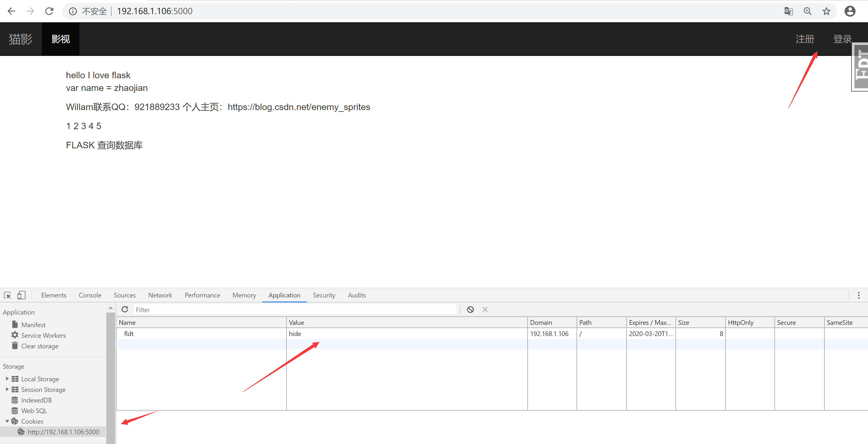Switch to the Network tab
Viewport: 868px width, 444px height.
point(160,295)
